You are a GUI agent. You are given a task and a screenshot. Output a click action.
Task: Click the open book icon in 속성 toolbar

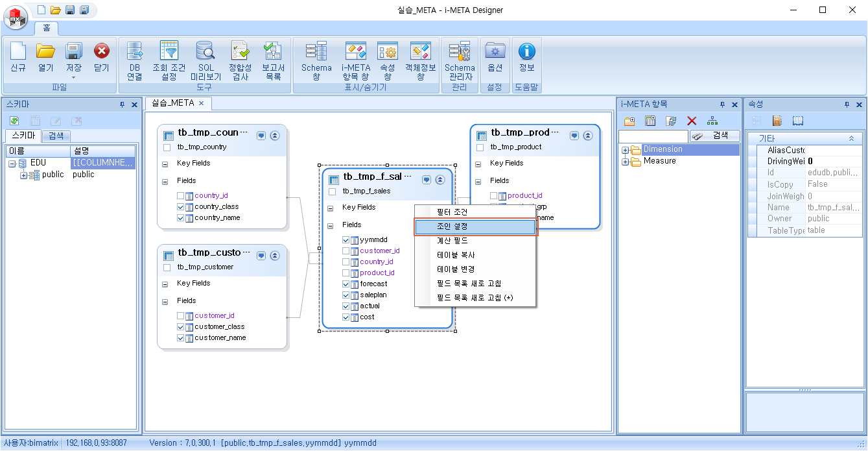coord(798,121)
